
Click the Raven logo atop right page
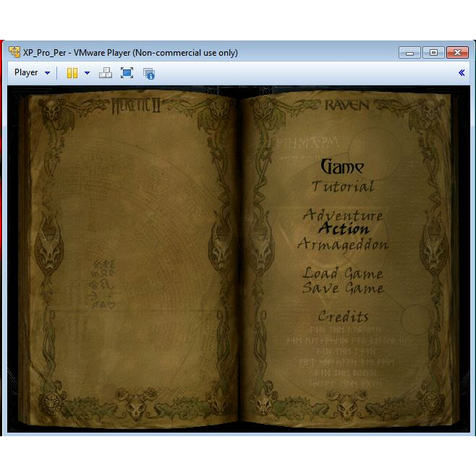click(x=346, y=106)
